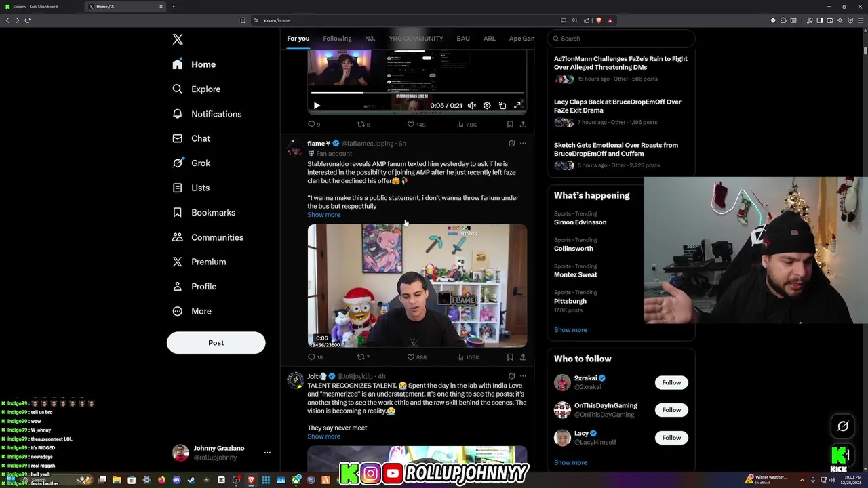Open Lists in the left navigation
The image size is (868, 488).
click(x=191, y=188)
